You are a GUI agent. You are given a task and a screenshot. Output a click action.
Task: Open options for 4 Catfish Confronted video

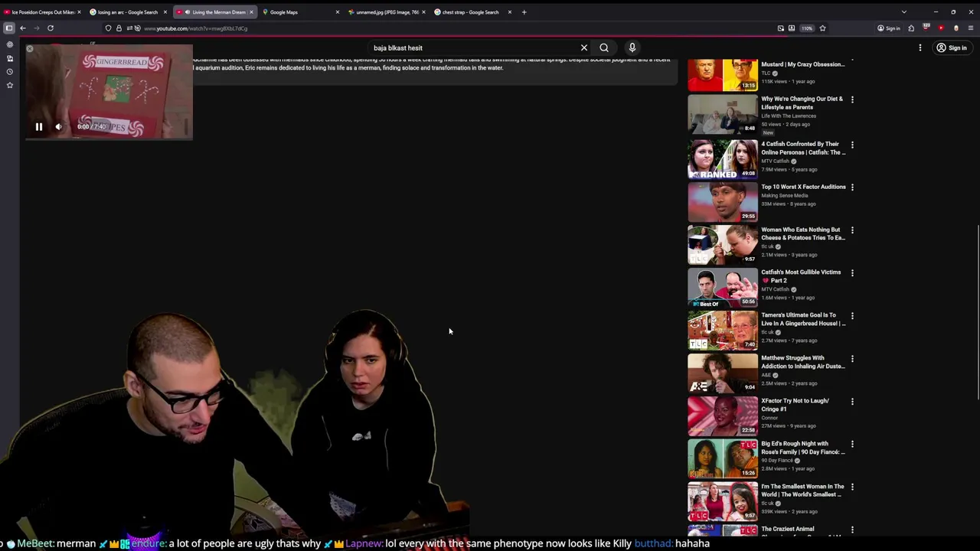pos(852,145)
